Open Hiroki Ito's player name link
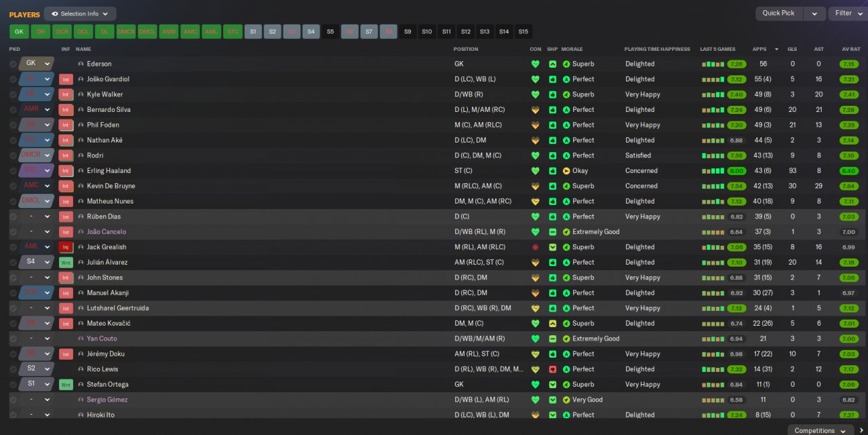 100,415
